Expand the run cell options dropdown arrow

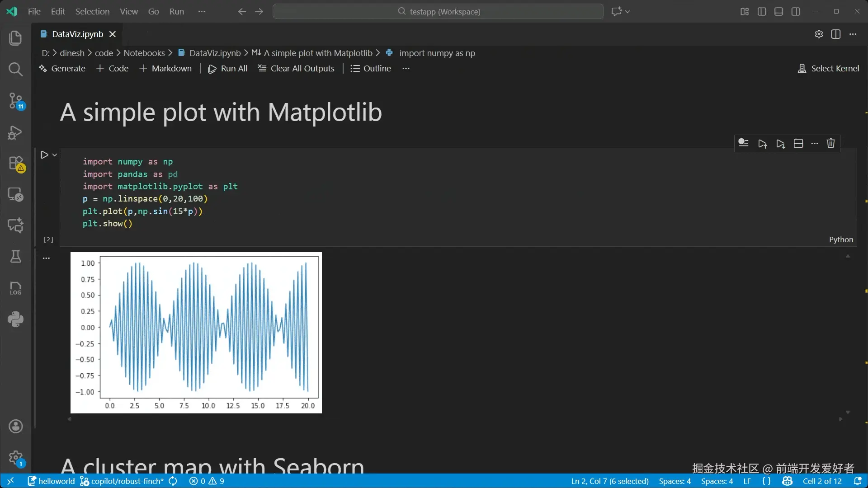55,155
